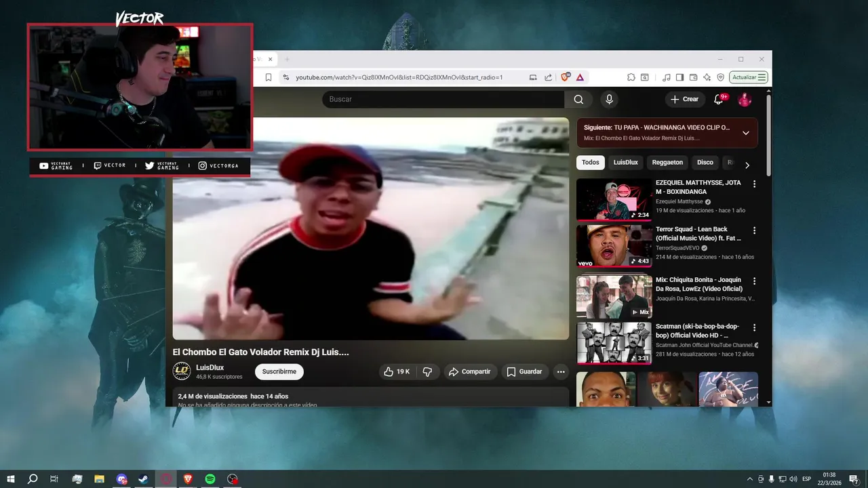The width and height of the screenshot is (868, 488).
Task: Open Terror Squad Lean Back thumbnail
Action: [x=614, y=246]
